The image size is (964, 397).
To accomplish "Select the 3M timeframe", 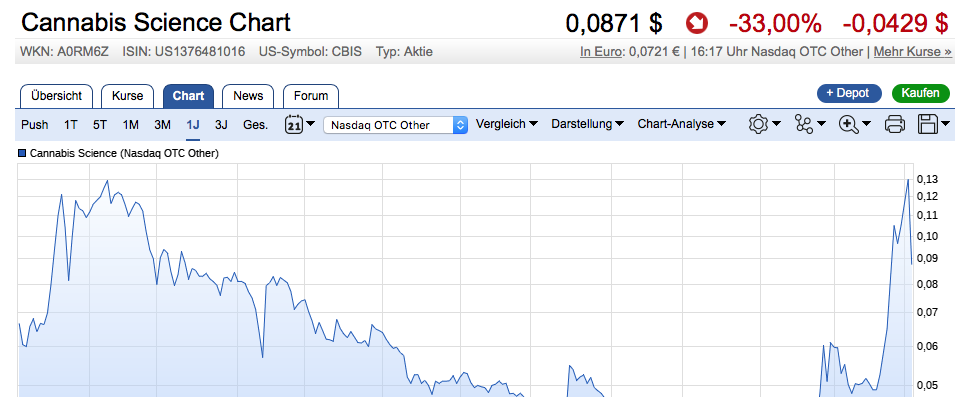I will click(162, 125).
